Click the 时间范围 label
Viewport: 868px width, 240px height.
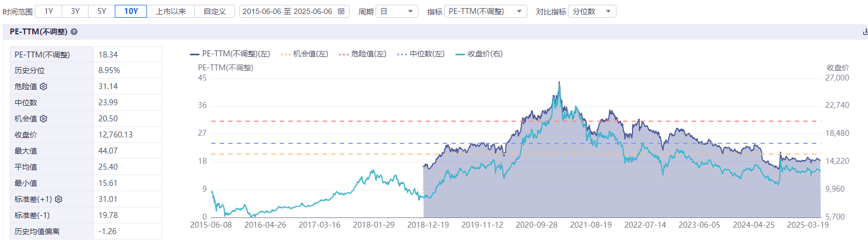click(18, 11)
